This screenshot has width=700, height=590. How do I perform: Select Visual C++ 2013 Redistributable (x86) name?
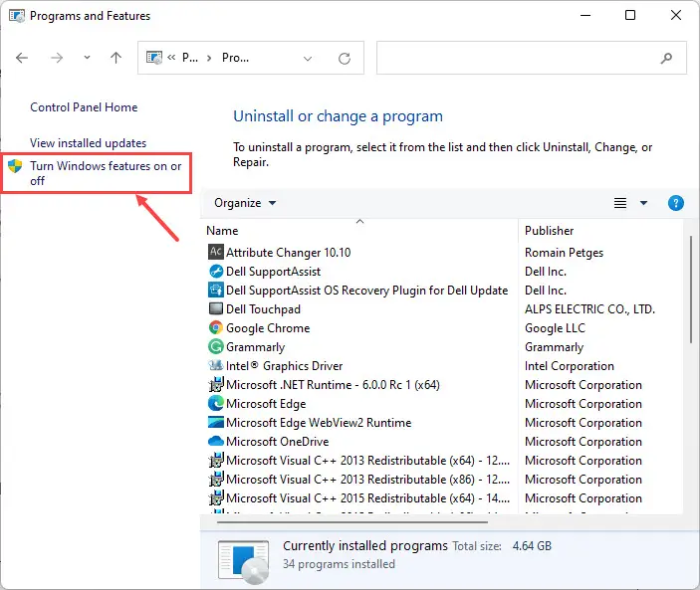click(x=367, y=480)
